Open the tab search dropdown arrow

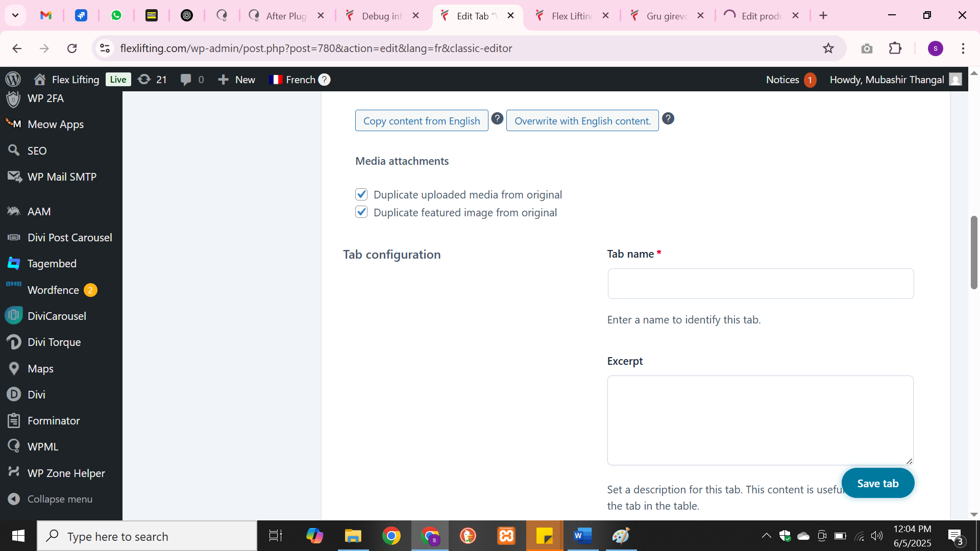coord(15,15)
